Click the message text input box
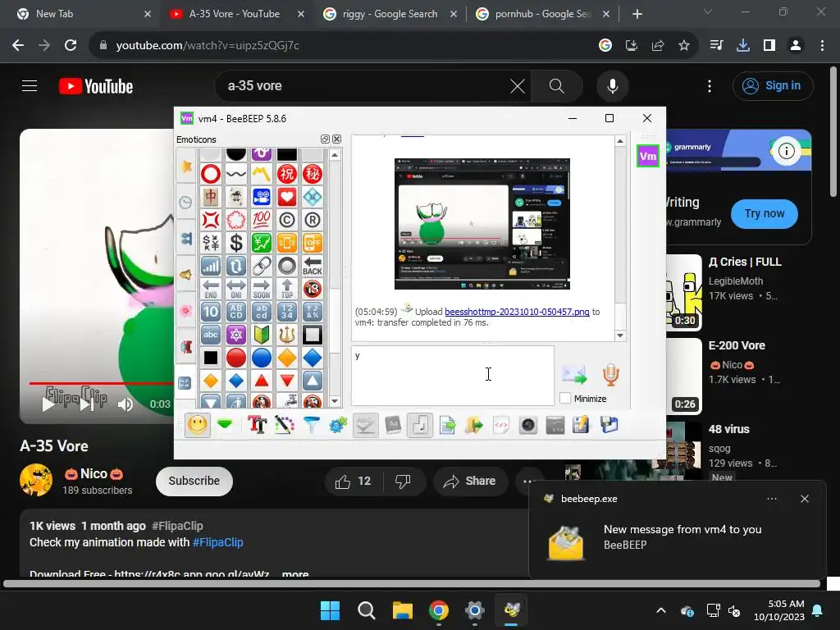The image size is (840, 630). click(x=453, y=375)
